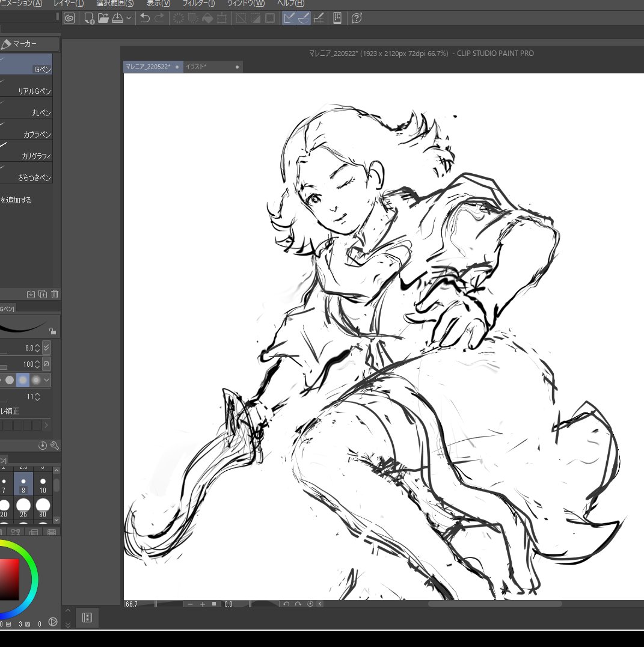Open the アニメーション(A) menu
This screenshot has width=644, height=647.
(x=21, y=3)
